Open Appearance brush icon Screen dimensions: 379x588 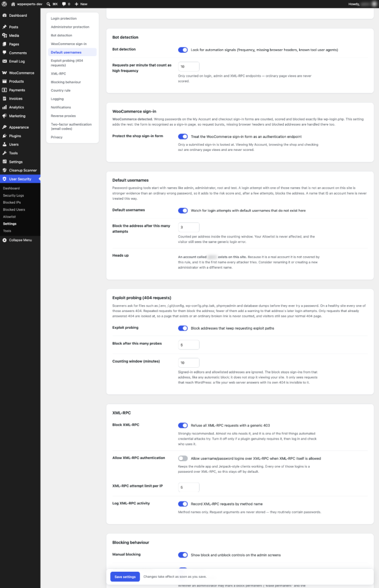pyautogui.click(x=4, y=127)
